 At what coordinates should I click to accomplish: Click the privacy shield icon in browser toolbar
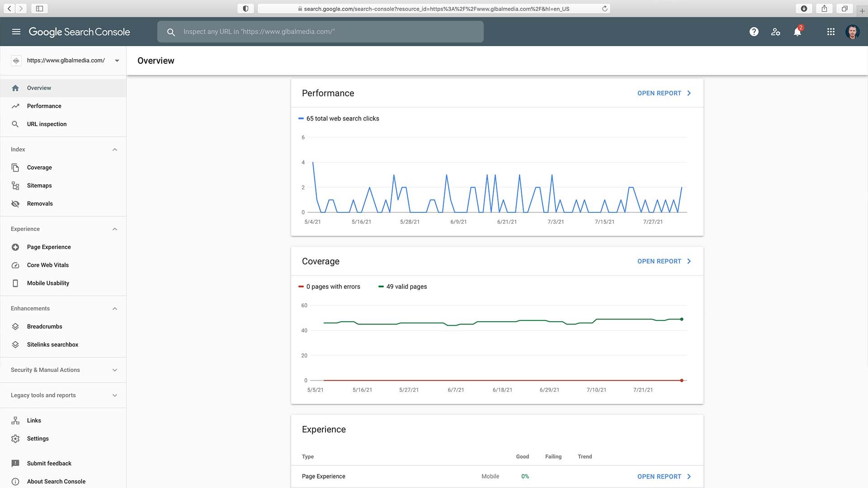click(x=245, y=9)
